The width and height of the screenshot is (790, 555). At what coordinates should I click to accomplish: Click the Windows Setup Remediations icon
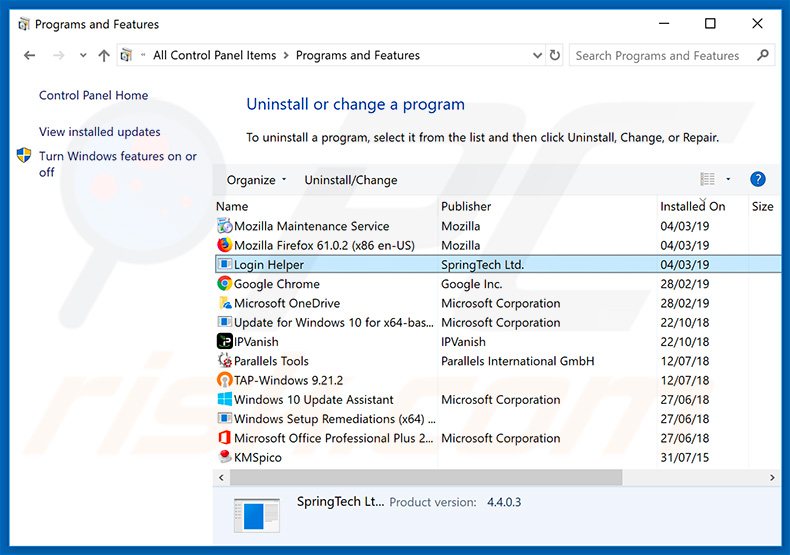click(225, 418)
